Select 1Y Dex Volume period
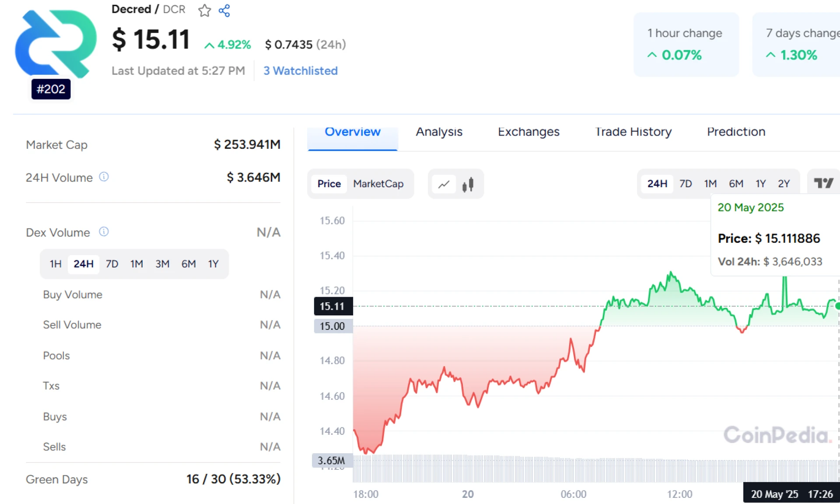 click(213, 264)
